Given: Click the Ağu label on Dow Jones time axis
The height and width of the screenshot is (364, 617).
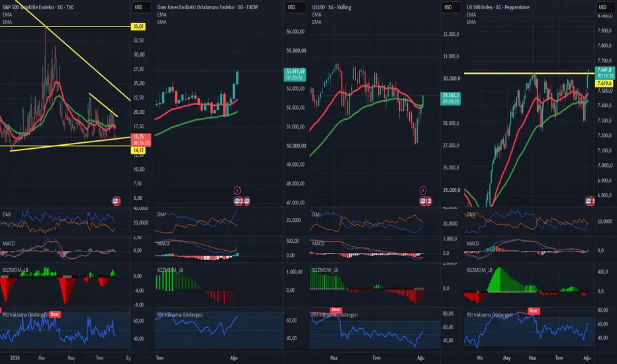Looking at the screenshot, I should 234,357.
